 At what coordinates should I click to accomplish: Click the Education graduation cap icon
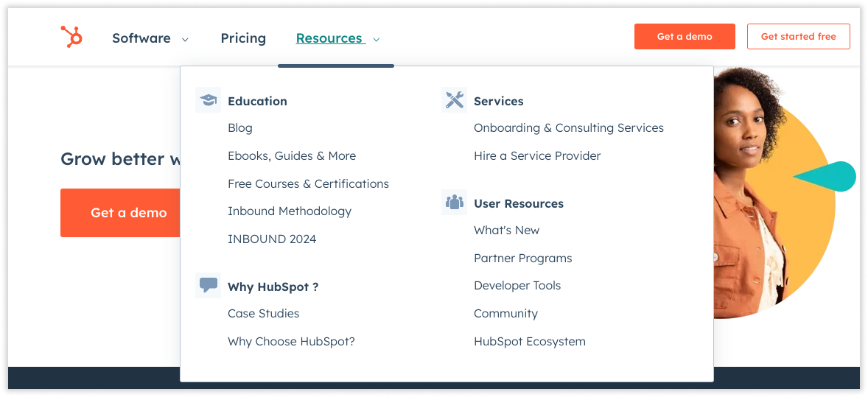209,100
